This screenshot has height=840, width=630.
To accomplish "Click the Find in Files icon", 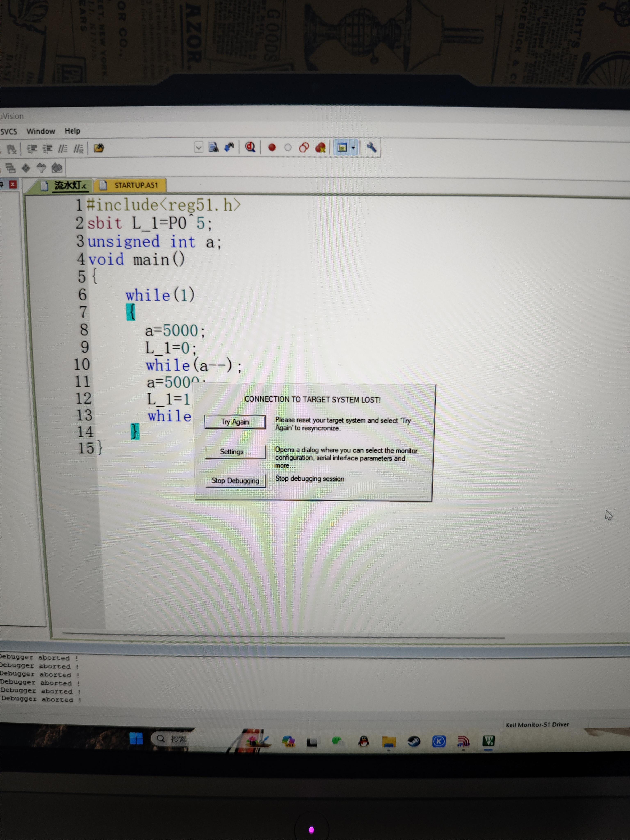I will pos(213,147).
